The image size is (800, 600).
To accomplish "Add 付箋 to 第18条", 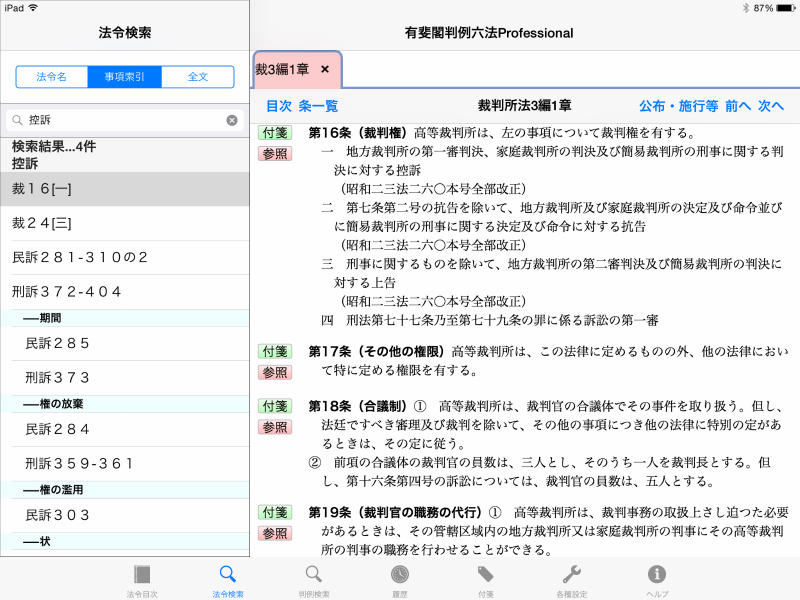I will [x=275, y=406].
